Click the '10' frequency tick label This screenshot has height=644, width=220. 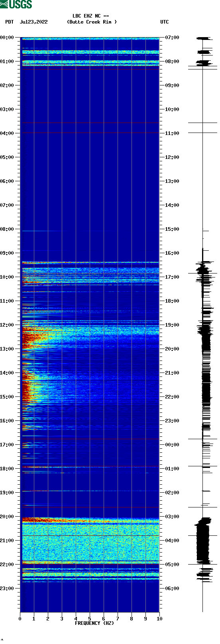(159, 619)
